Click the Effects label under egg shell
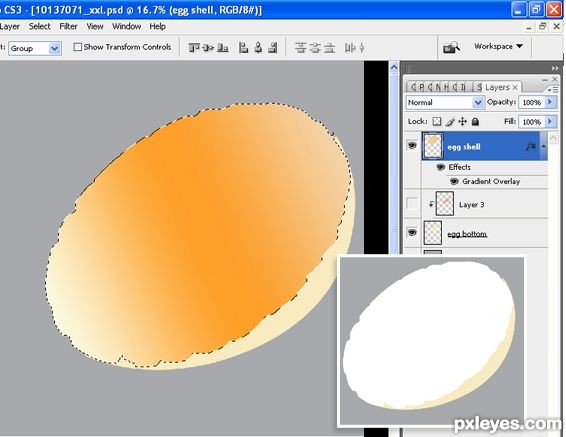Screen dimensions: 566x437 460,167
